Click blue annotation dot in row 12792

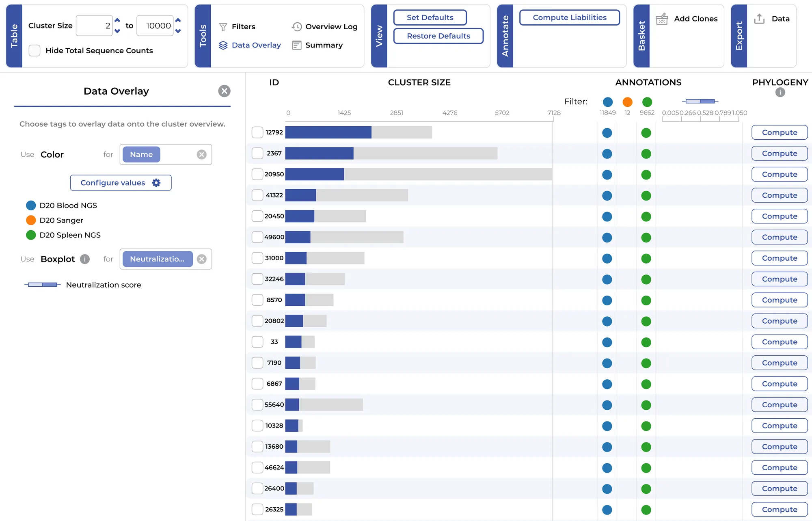pos(607,133)
